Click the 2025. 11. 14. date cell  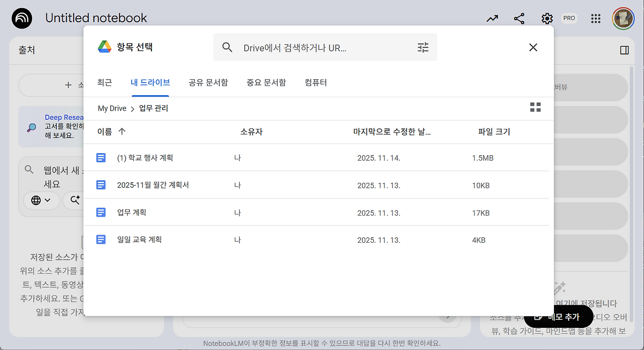379,158
